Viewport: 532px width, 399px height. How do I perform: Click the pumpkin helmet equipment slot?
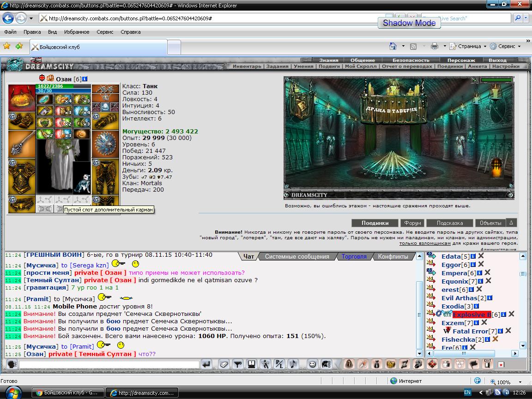coord(21,98)
